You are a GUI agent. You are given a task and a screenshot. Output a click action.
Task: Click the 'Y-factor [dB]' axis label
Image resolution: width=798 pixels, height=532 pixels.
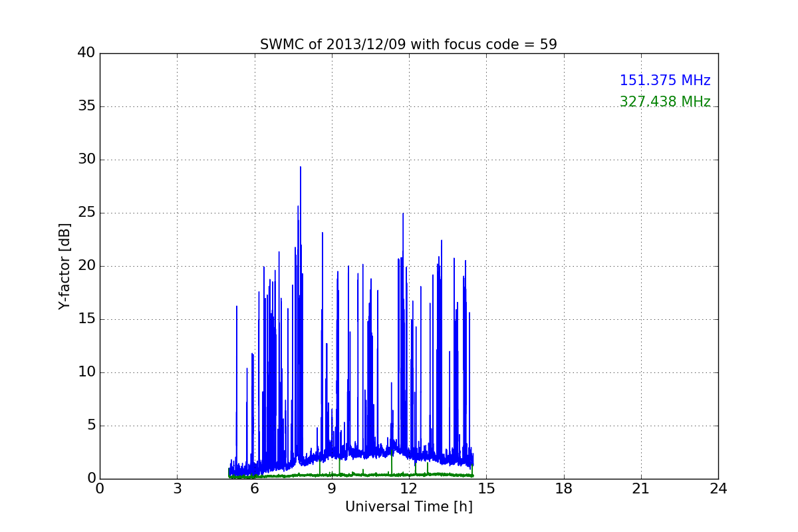(x=65, y=266)
